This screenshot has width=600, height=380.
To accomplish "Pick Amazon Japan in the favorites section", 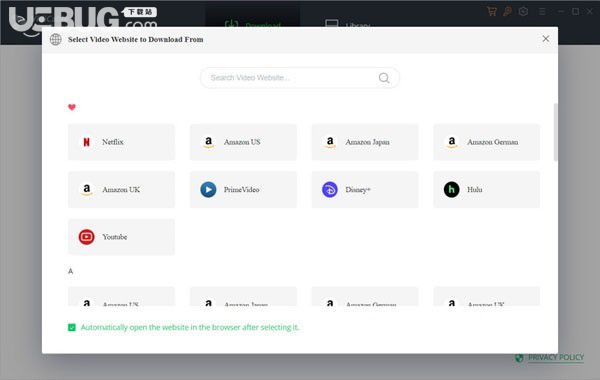I will coord(365,142).
